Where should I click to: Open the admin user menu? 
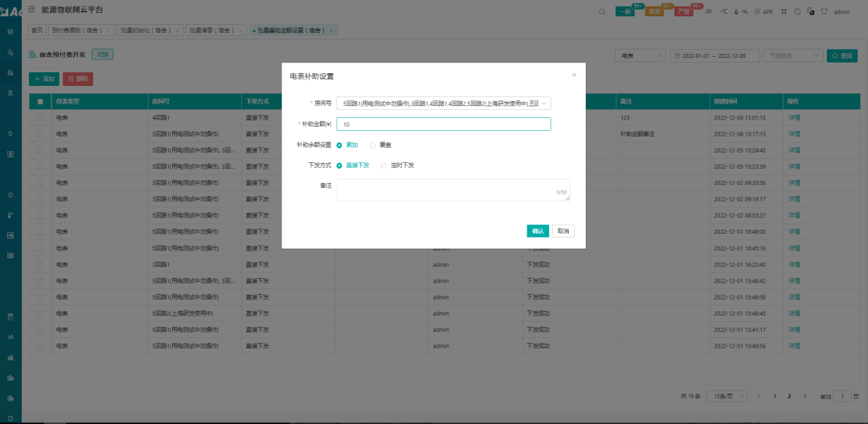(841, 11)
